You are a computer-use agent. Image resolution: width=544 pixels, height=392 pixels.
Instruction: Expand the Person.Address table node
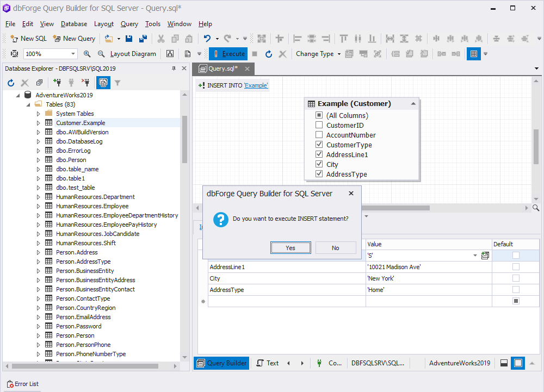[38, 253]
